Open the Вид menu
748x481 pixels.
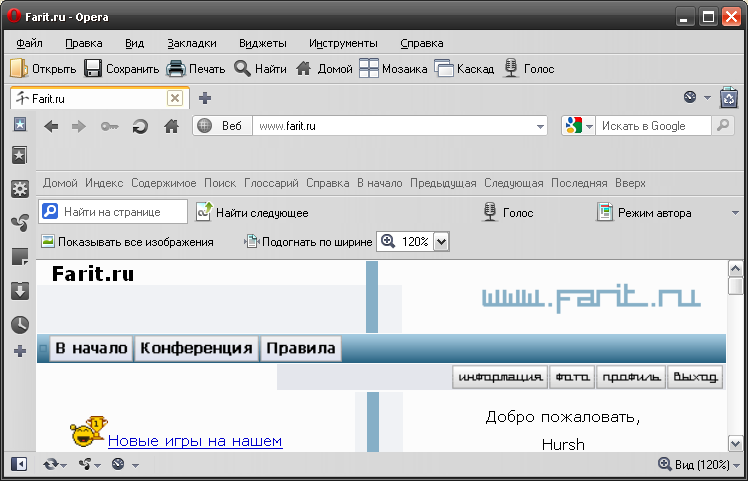pos(135,43)
